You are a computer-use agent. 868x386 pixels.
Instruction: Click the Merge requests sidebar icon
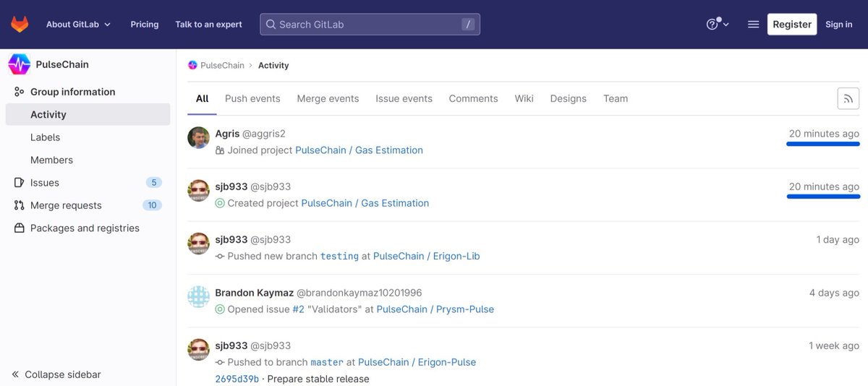coord(19,205)
